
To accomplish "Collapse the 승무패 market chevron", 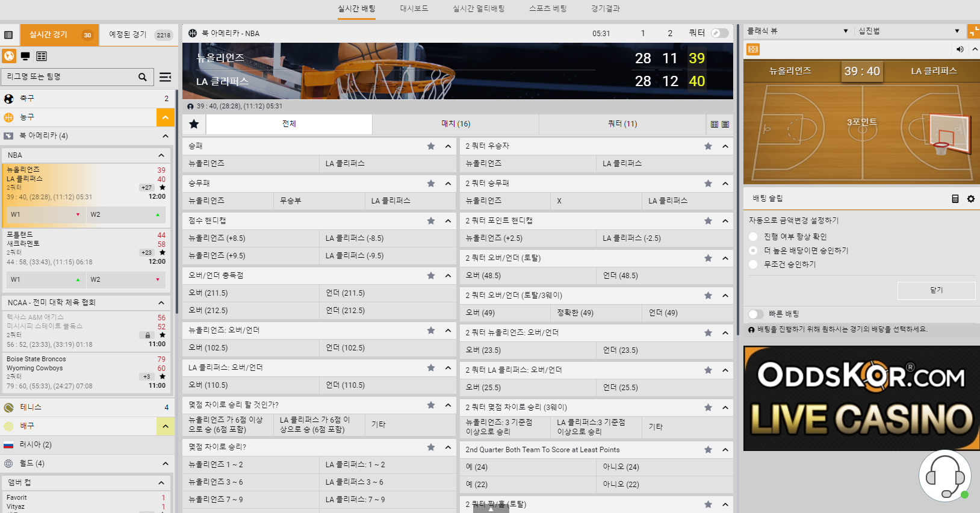I will point(448,184).
